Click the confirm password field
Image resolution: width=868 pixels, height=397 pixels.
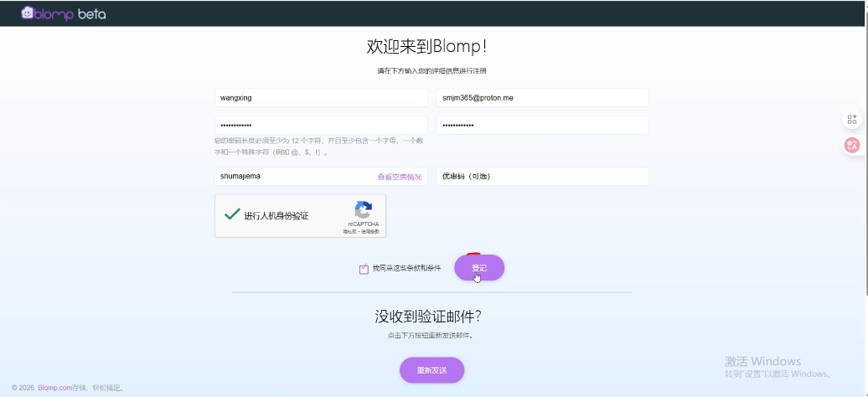tap(543, 126)
